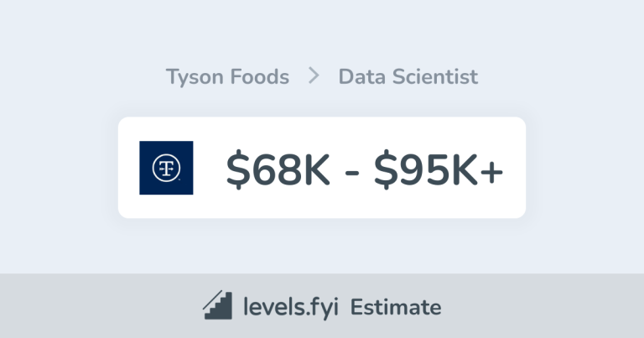Screen dimensions: 644x338
Task: Select the Data Scientist breadcrumb
Action: (408, 77)
